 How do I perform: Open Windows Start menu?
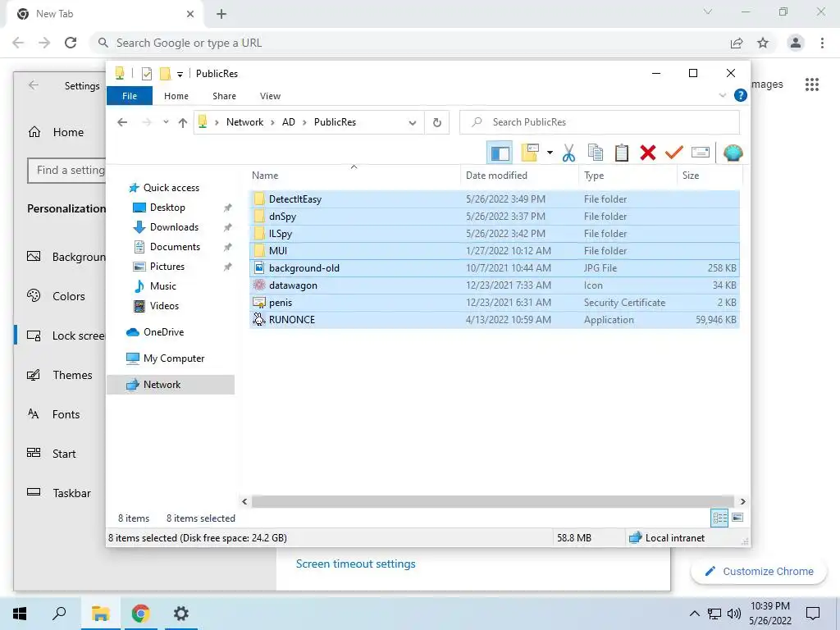coord(20,614)
